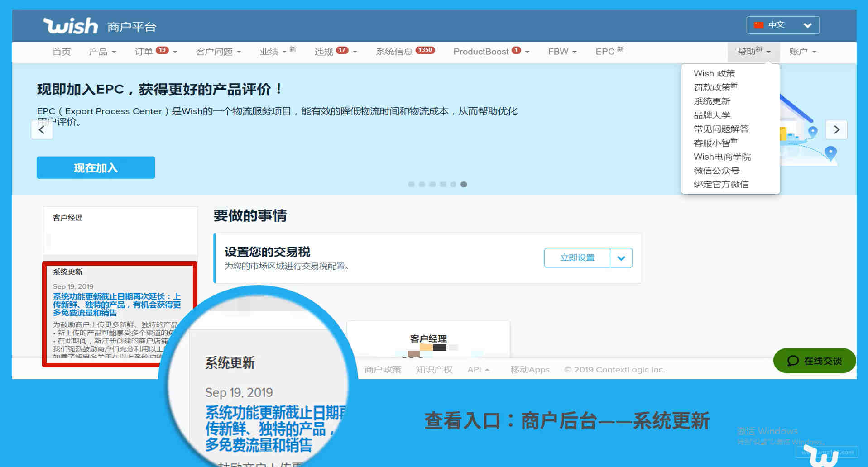868x467 pixels.
Task: Click the 1350 badge on 系统信息
Action: [425, 50]
